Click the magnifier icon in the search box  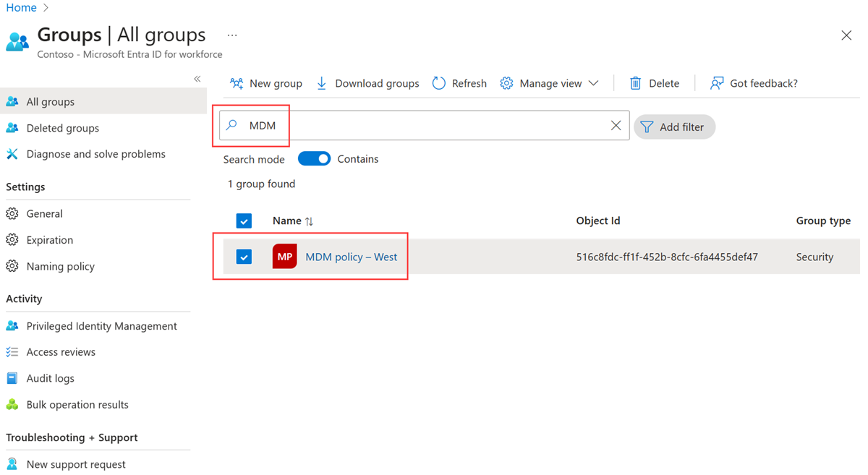(x=231, y=125)
